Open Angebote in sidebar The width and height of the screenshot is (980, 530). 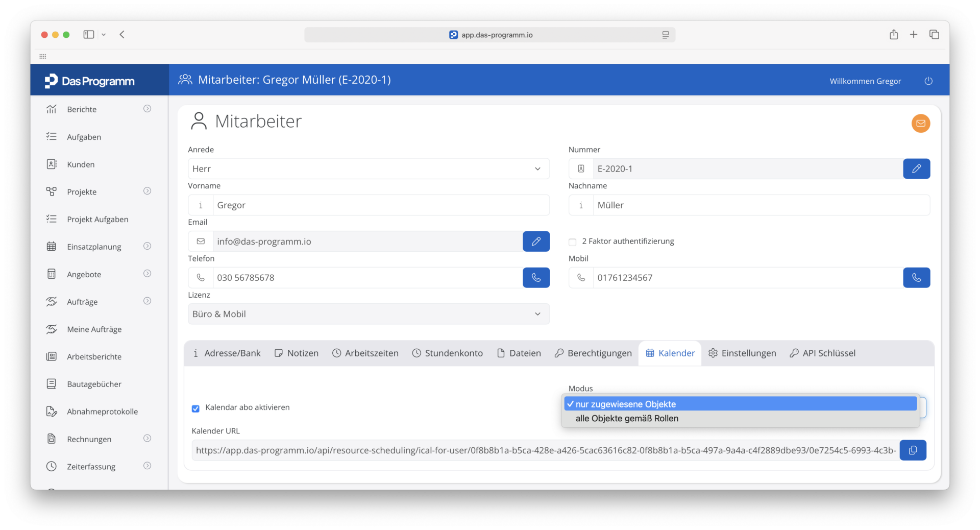pos(84,275)
